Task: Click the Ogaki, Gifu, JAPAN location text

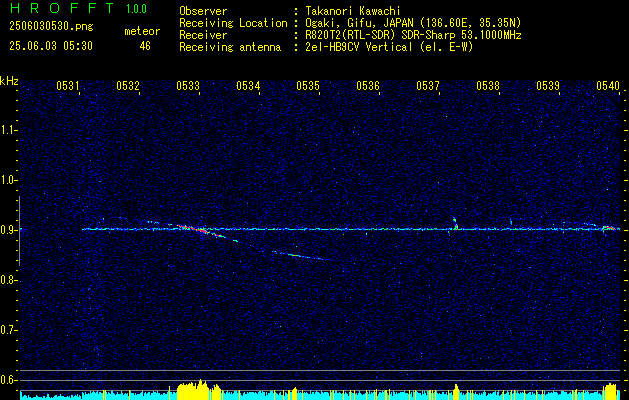Action: (x=413, y=23)
